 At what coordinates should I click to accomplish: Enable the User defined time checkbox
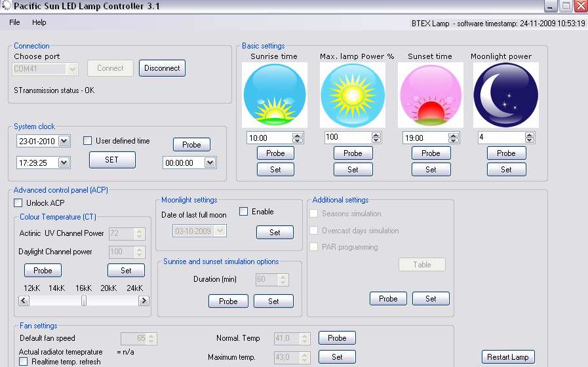(x=88, y=141)
